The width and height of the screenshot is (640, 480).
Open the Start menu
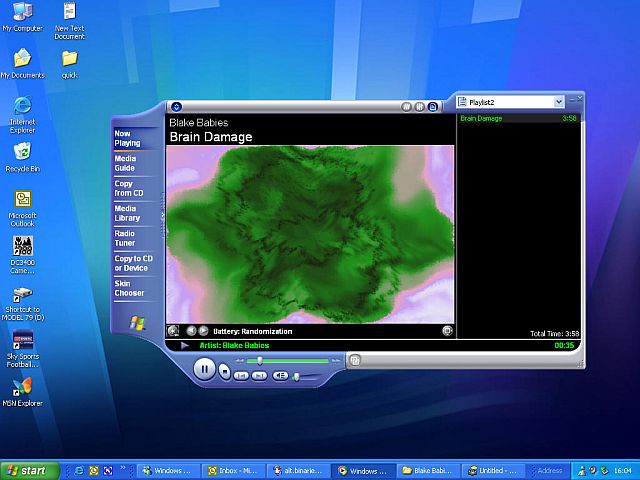29,471
